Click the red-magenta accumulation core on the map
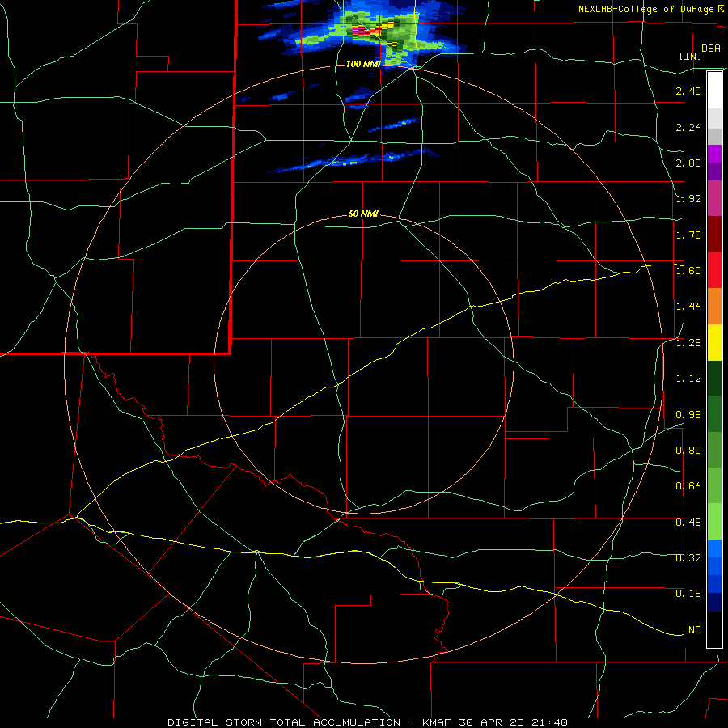Screen dimensions: 728x728 [360, 31]
